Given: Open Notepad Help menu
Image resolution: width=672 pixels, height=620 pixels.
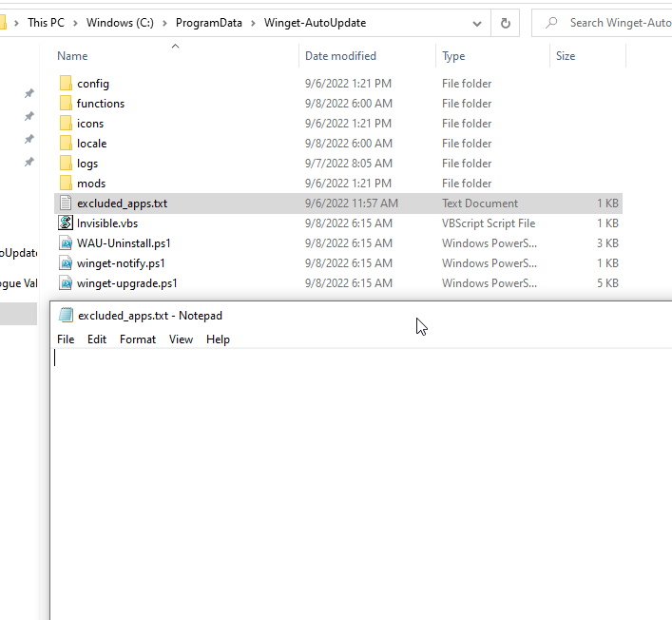Looking at the screenshot, I should click(x=218, y=339).
